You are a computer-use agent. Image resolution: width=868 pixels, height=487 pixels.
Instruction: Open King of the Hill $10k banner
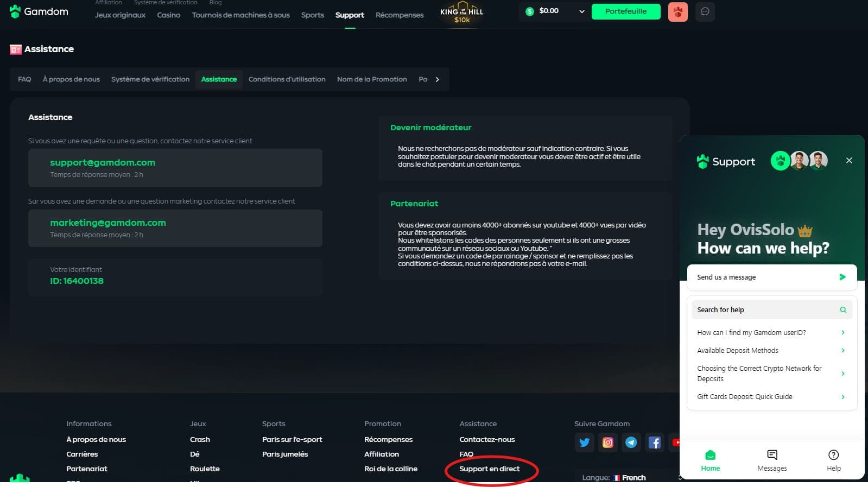pos(462,12)
